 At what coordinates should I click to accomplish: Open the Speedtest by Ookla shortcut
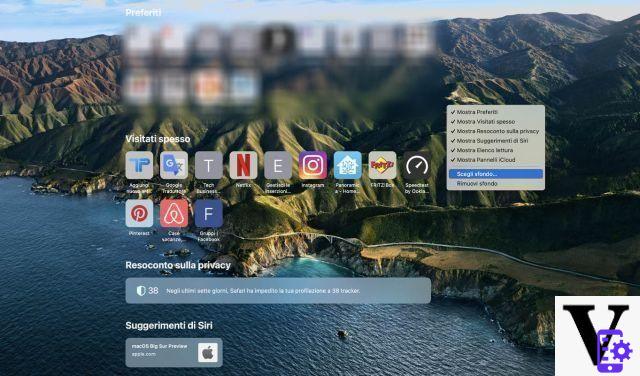point(417,165)
